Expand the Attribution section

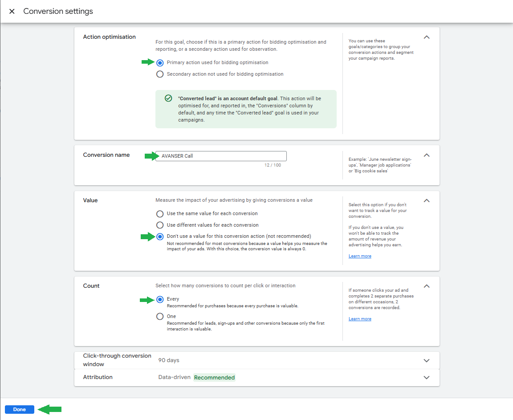[427, 378]
